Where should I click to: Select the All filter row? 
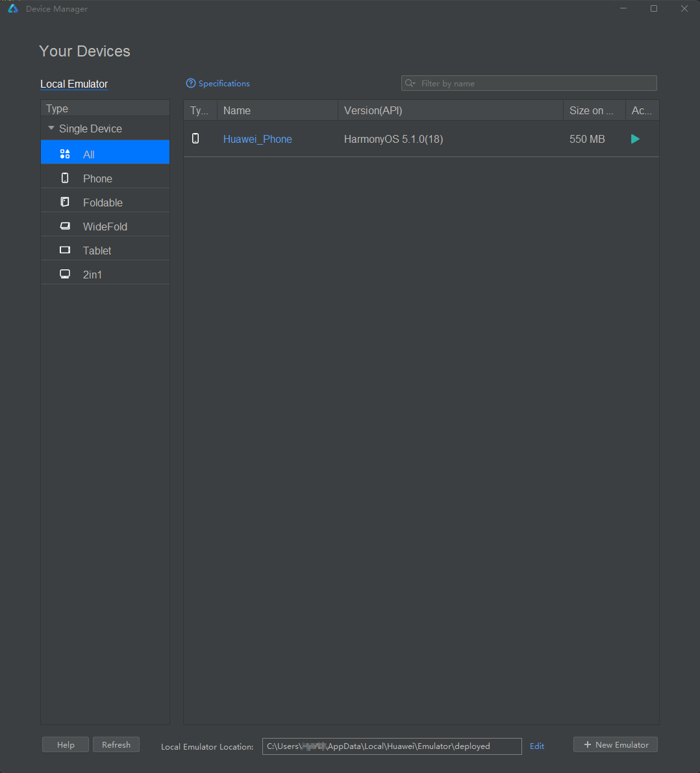tap(105, 152)
